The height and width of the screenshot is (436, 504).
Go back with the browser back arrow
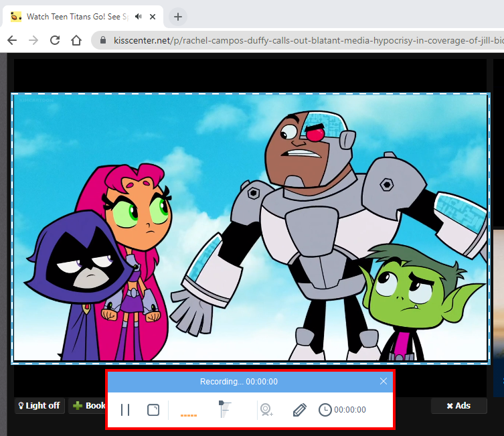point(12,40)
